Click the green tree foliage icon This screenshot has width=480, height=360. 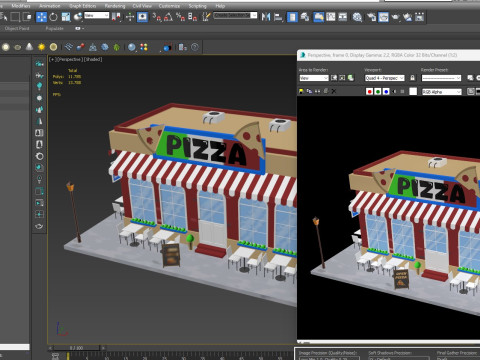coord(116,47)
